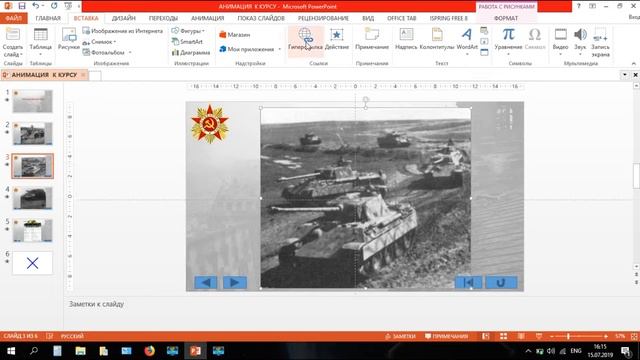Switch to reading view icon
The height and width of the screenshot is (360, 640).
point(521,336)
